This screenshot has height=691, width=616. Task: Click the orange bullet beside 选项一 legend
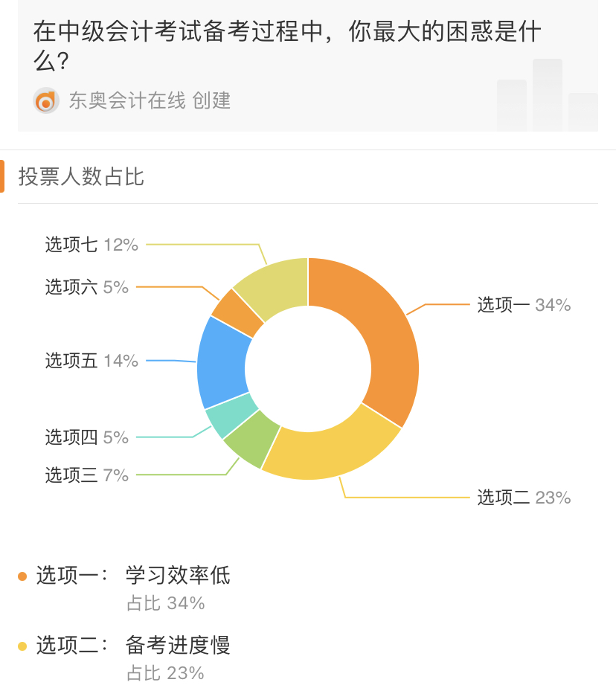pyautogui.click(x=22, y=576)
